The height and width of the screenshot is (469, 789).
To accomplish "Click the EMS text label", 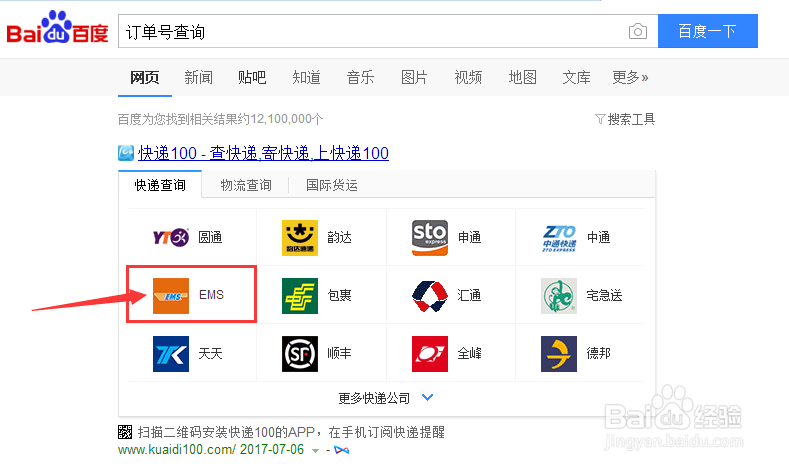I will [x=211, y=295].
